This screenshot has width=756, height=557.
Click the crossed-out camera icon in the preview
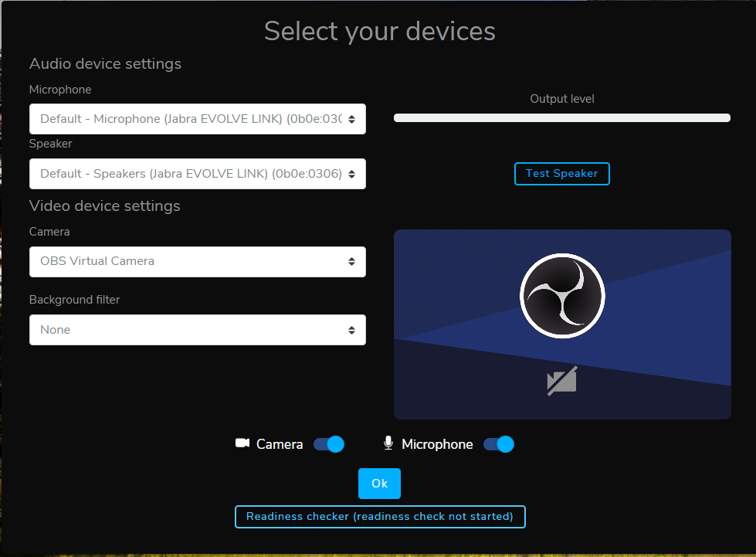click(x=562, y=382)
